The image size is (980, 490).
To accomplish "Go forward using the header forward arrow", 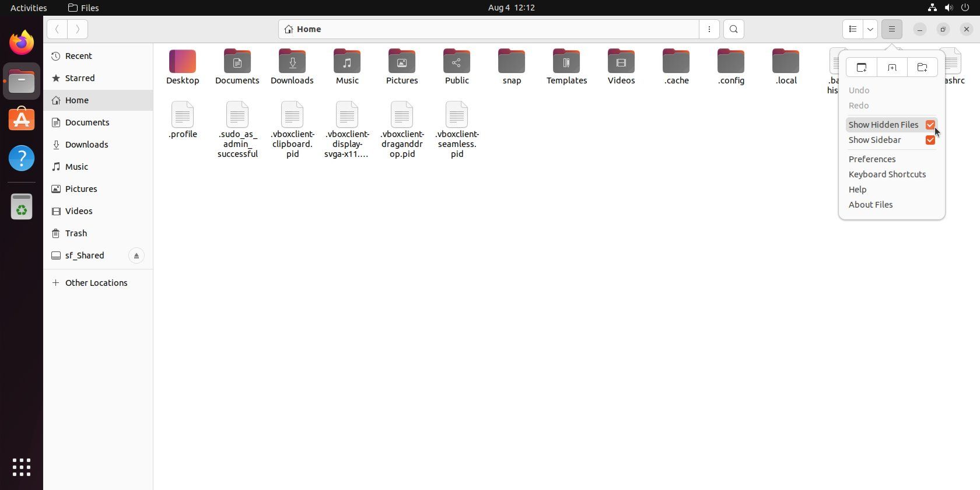I will tap(78, 29).
